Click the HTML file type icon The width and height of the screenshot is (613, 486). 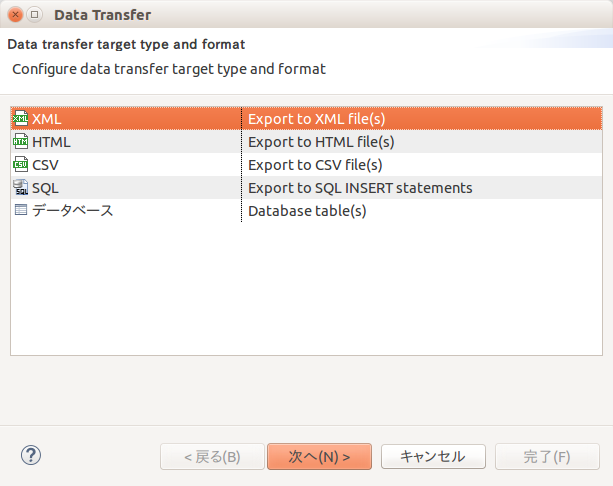[x=20, y=142]
